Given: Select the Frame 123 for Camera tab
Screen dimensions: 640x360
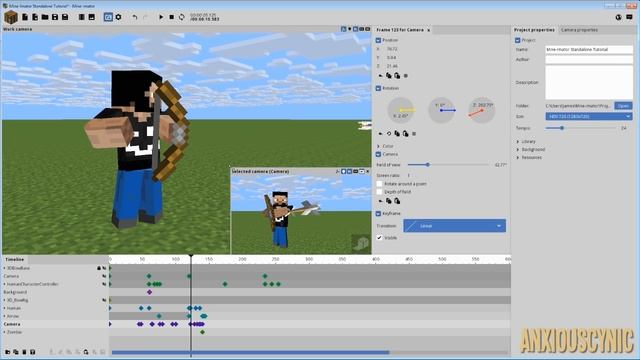Looking at the screenshot, I should [x=400, y=30].
